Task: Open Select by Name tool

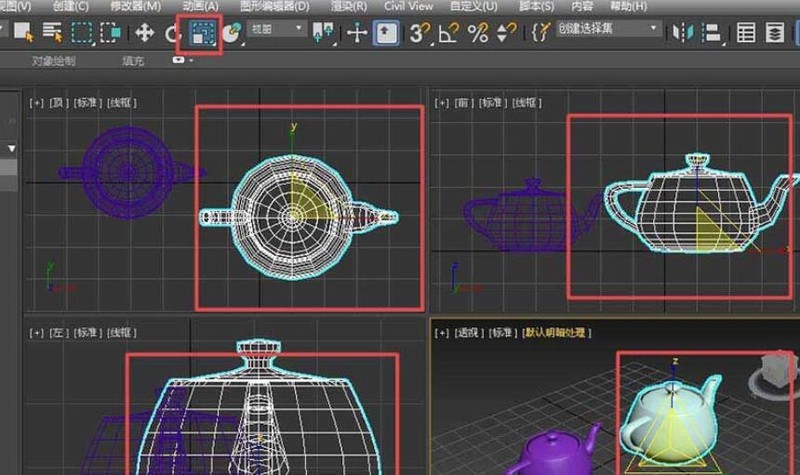Action: pyautogui.click(x=52, y=32)
